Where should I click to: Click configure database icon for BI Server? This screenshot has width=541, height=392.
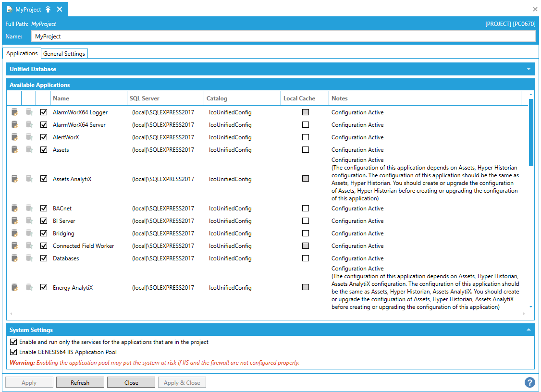[14, 220]
